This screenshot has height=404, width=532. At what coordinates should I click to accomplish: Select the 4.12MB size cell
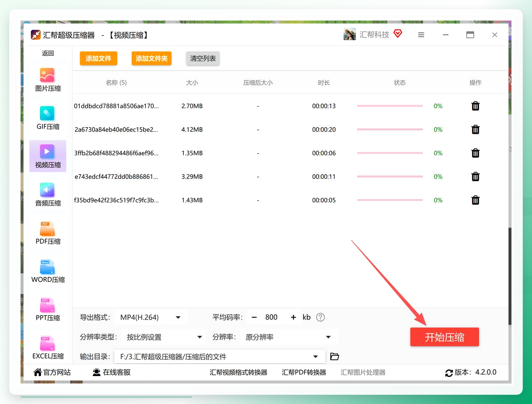(x=192, y=130)
